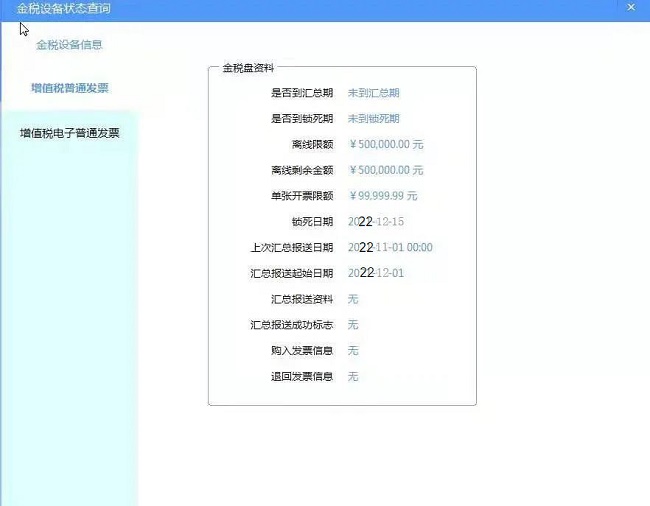Click the 金税设备状态查询 title bar text

[64, 8]
